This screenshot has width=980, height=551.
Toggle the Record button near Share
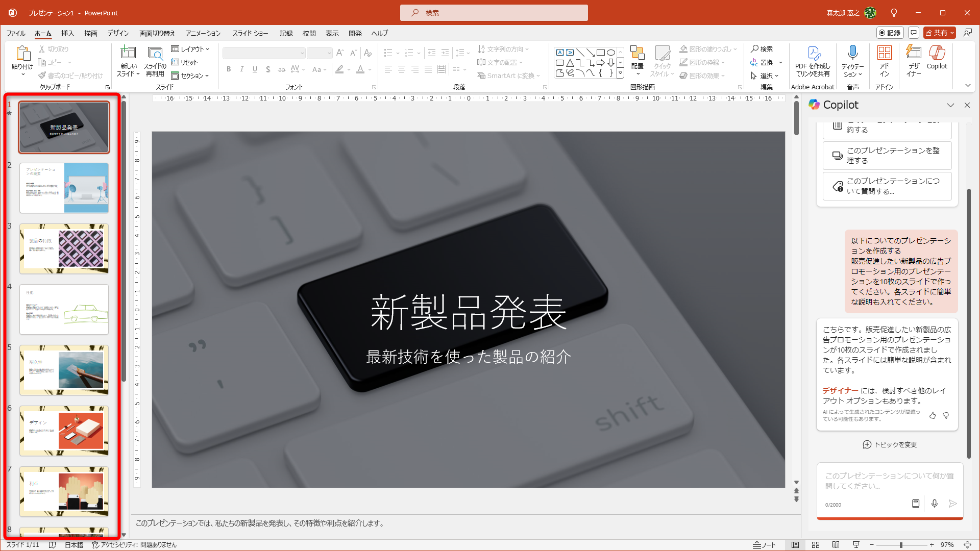coord(890,33)
